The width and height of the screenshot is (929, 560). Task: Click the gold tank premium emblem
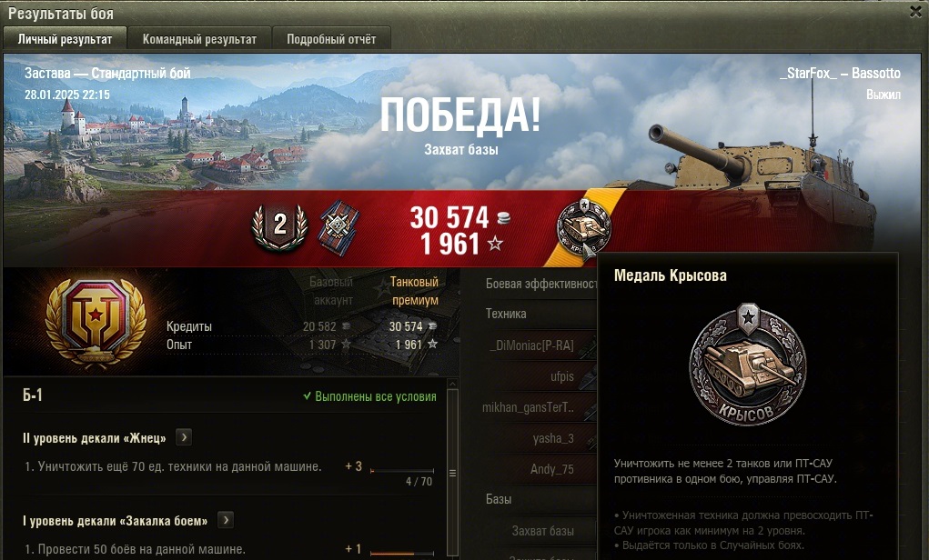tap(96, 322)
